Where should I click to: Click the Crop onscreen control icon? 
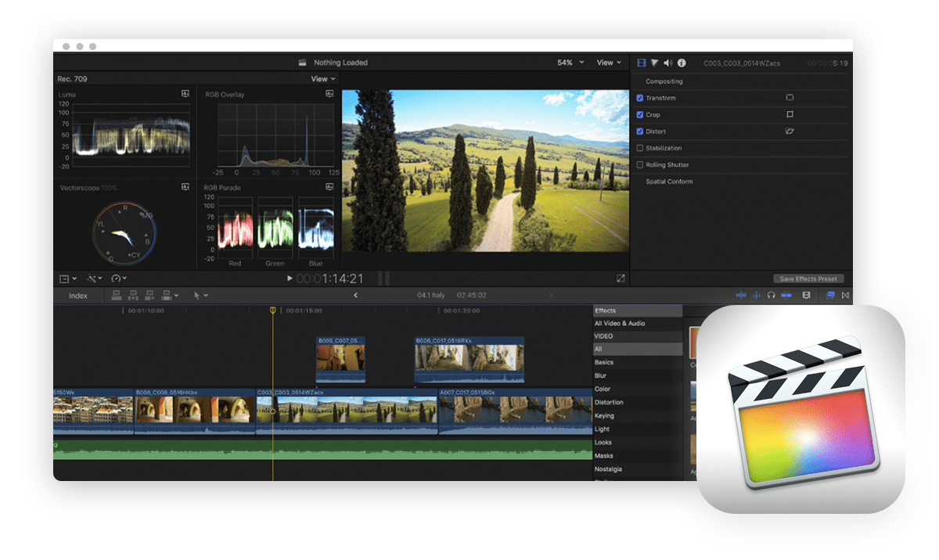pos(790,114)
